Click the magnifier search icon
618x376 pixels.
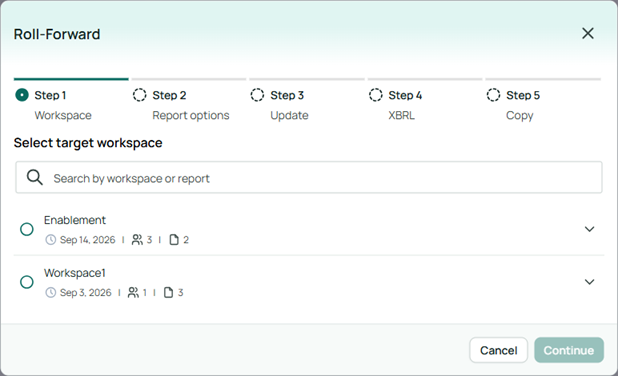coord(35,177)
